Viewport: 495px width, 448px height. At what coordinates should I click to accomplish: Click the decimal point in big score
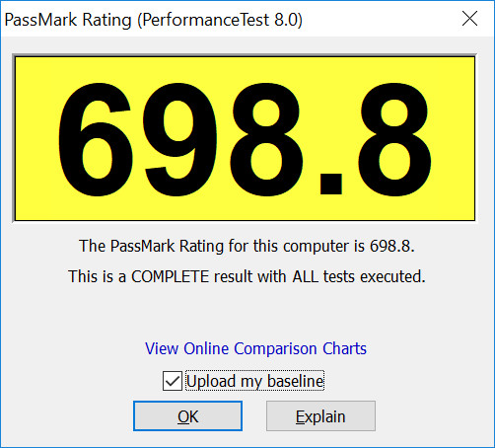pos(331,184)
